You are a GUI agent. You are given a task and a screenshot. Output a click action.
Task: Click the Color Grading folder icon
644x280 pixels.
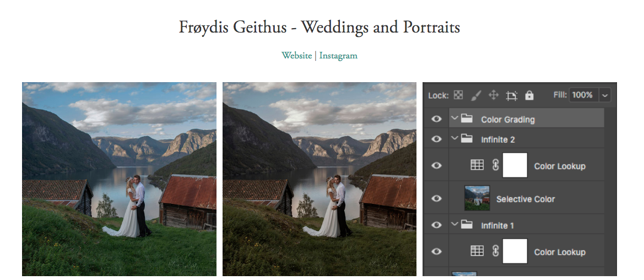[466, 119]
